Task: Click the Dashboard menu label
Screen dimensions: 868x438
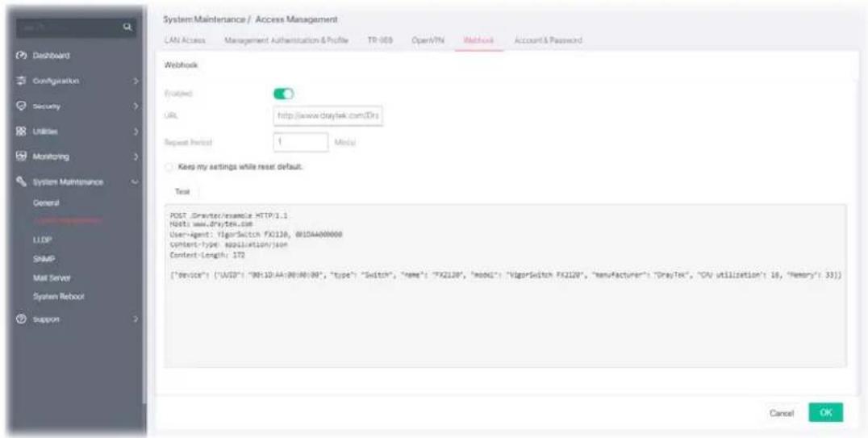Action: pos(50,56)
